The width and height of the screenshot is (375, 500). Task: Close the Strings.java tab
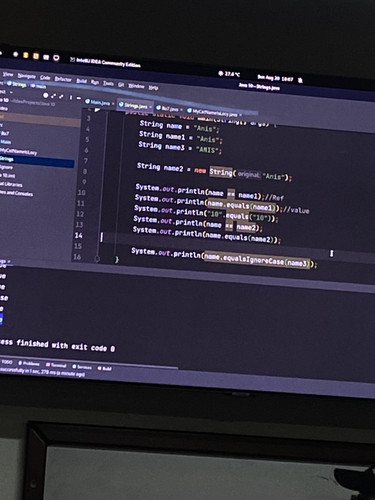[x=151, y=107]
